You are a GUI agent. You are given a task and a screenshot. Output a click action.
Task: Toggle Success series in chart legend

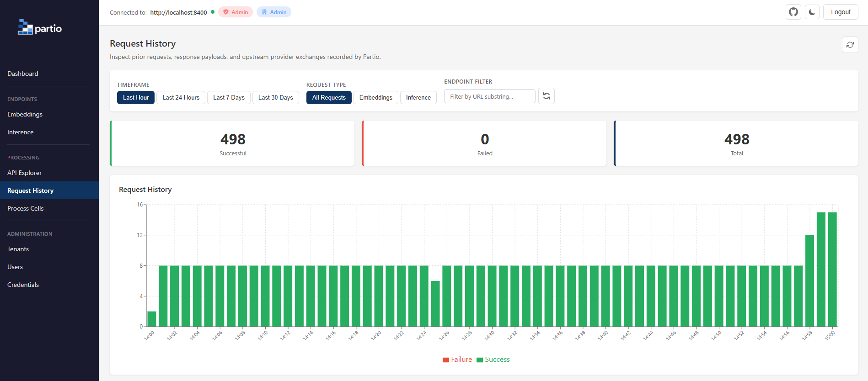493,360
